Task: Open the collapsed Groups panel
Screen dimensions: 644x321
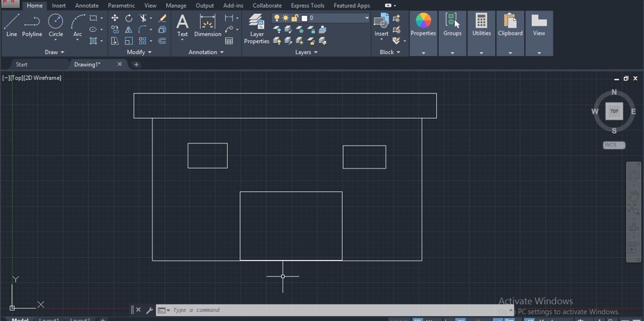Action: (x=452, y=33)
